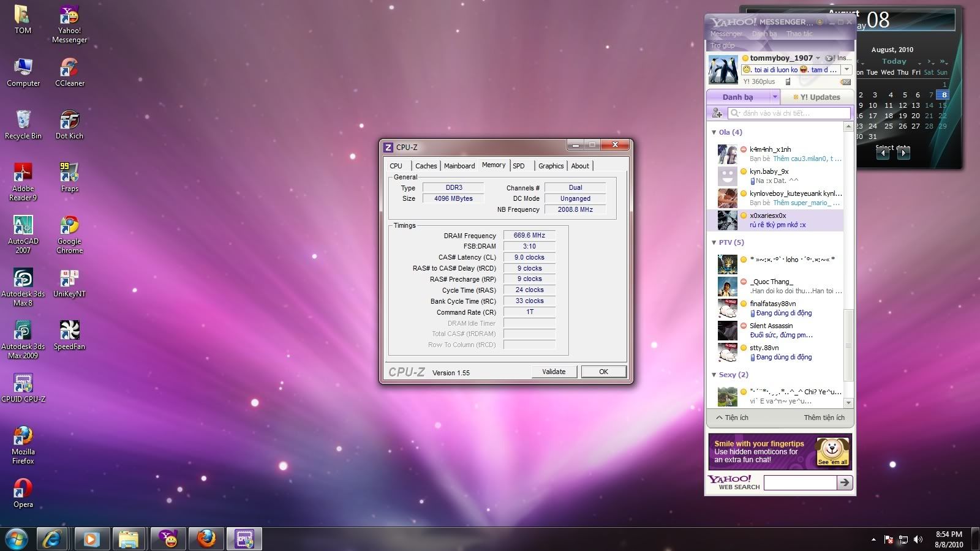Click the Windows Start orb
This screenshot has width=980, height=551.
(17, 539)
